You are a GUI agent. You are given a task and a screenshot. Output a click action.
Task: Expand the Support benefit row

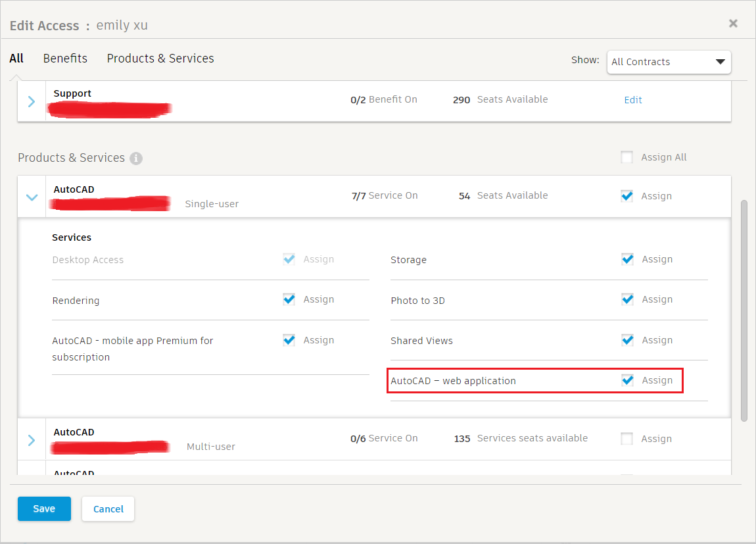[x=32, y=101]
